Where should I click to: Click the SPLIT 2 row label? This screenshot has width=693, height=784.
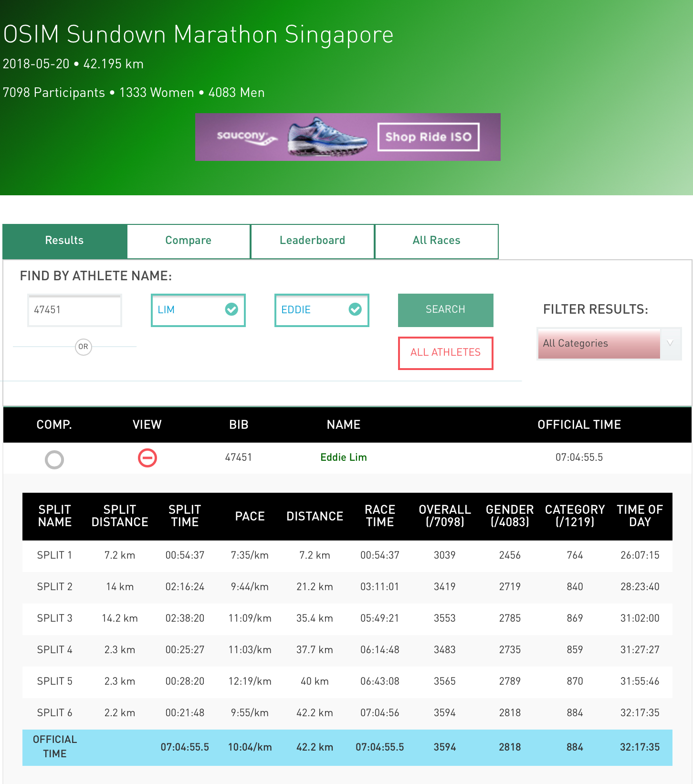54,587
